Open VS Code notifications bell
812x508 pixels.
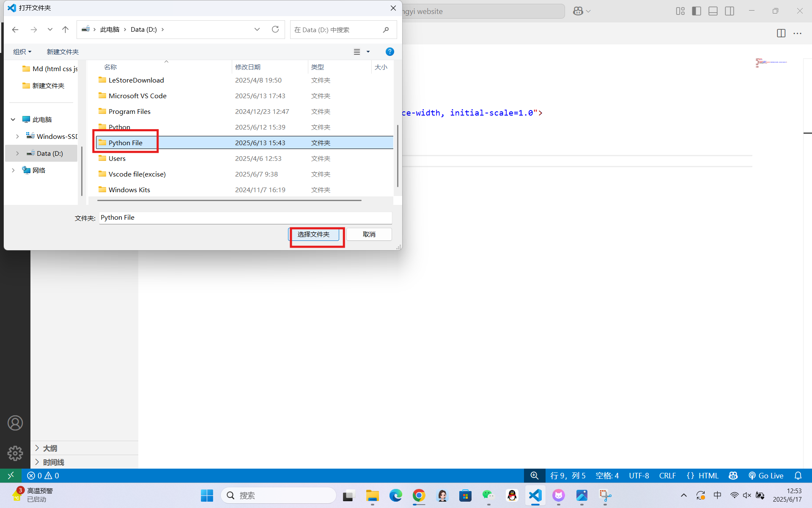pos(798,475)
